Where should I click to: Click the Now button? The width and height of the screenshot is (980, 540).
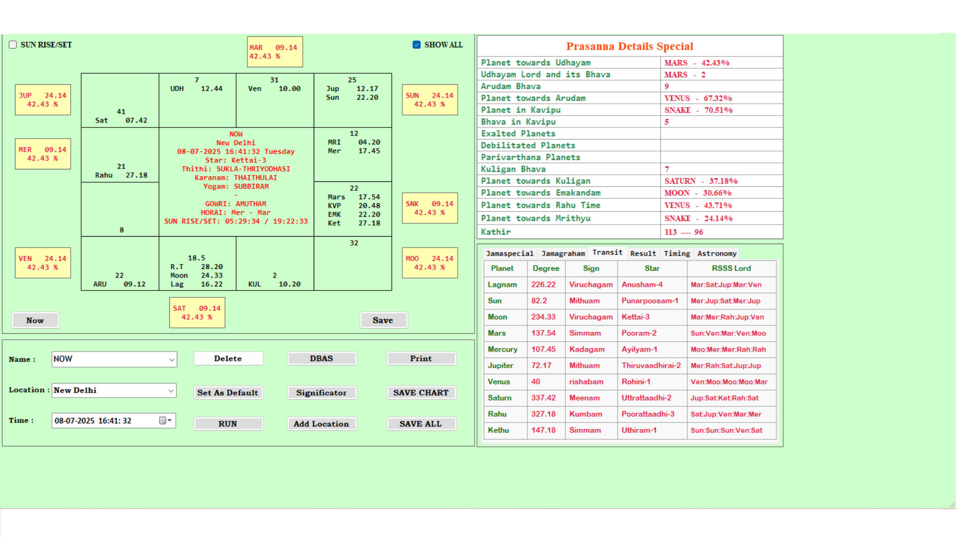(x=35, y=320)
